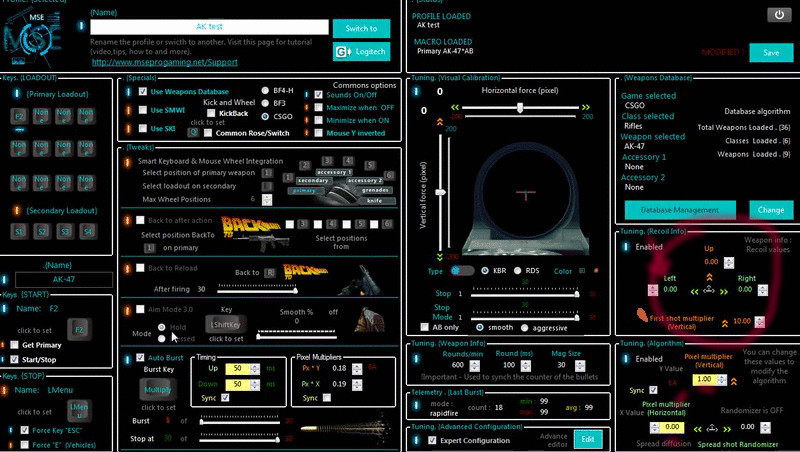Click the power icon button
This screenshot has height=452, width=800.
[x=779, y=15]
